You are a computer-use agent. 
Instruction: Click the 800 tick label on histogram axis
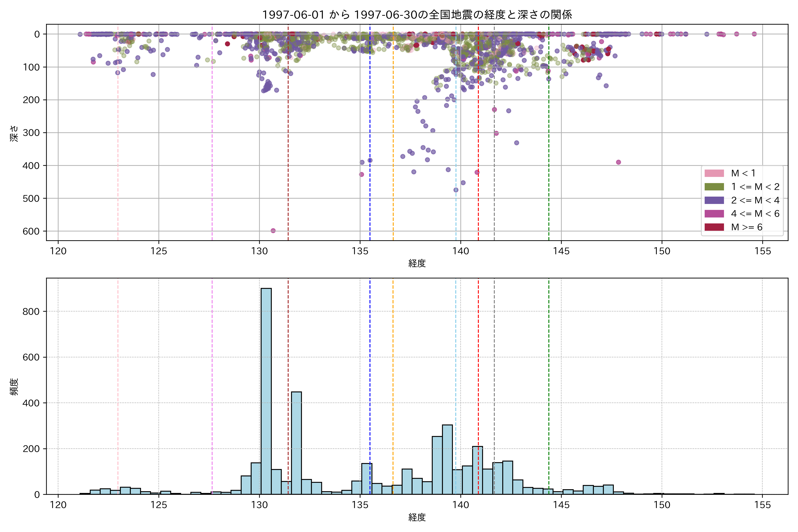coord(31,311)
